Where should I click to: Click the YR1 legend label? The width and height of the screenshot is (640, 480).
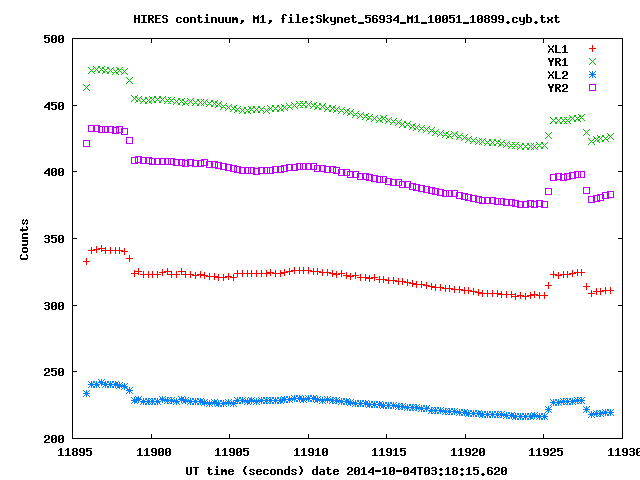tap(558, 62)
